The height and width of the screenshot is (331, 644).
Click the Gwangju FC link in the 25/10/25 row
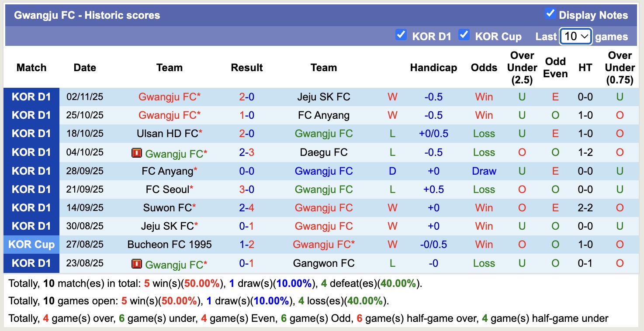(x=170, y=115)
